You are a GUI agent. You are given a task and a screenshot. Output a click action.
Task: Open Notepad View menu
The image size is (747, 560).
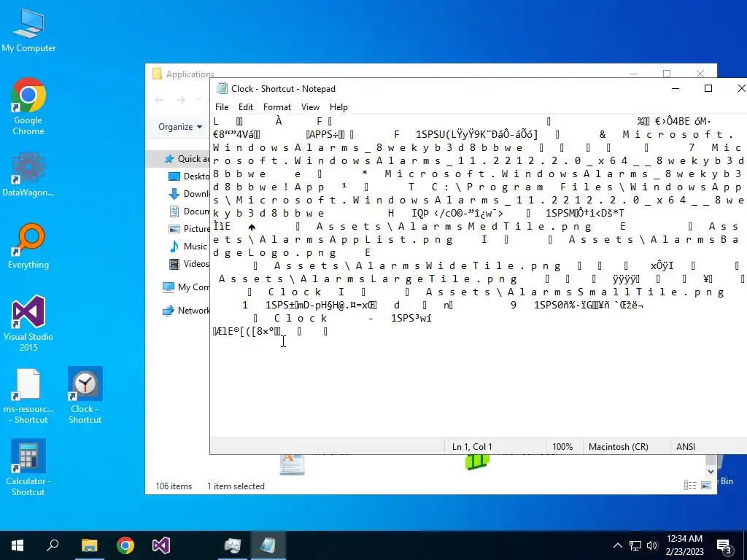[x=310, y=107]
